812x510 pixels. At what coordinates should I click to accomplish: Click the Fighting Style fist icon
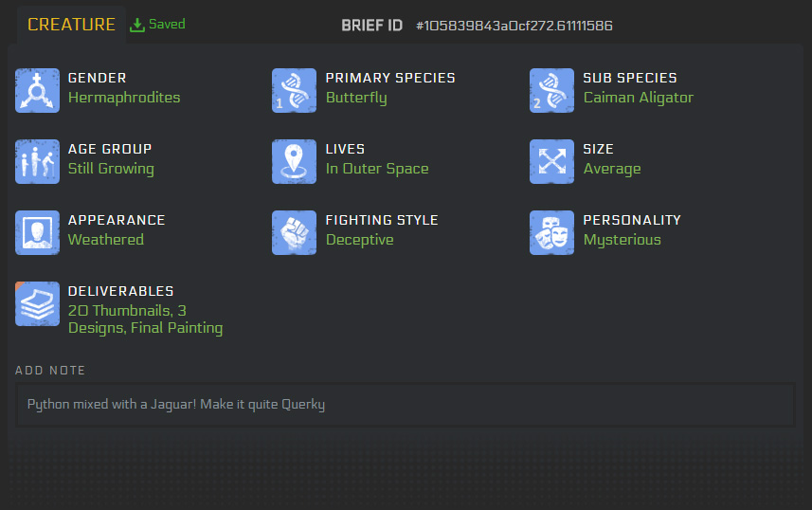294,232
